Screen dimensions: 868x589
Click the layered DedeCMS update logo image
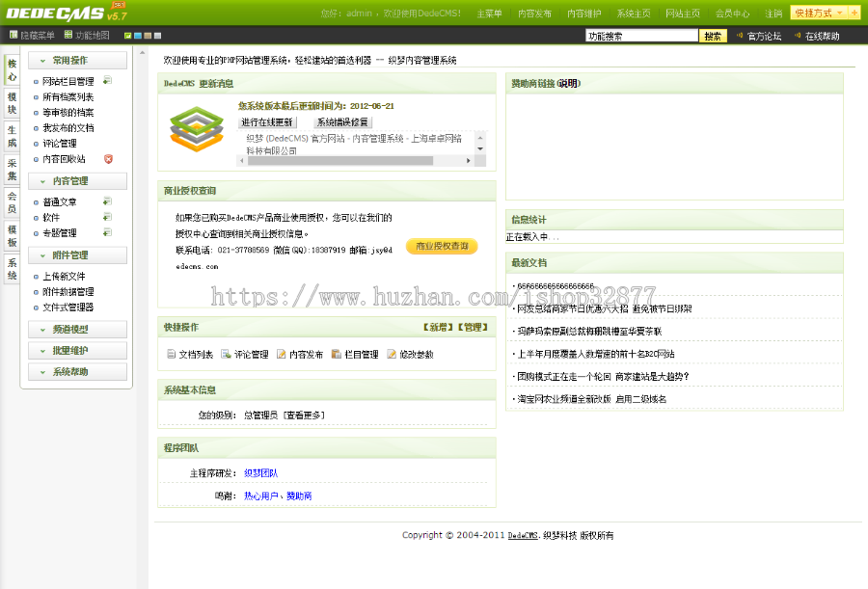coord(197,129)
